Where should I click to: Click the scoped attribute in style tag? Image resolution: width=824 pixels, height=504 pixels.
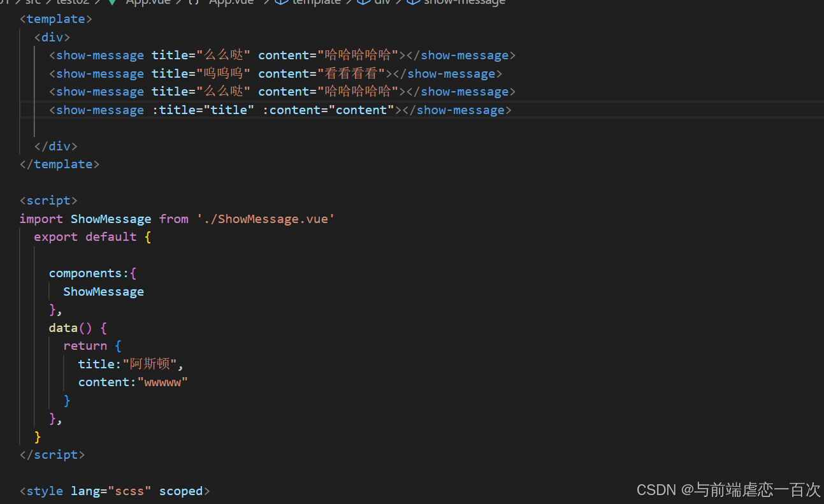(x=181, y=491)
